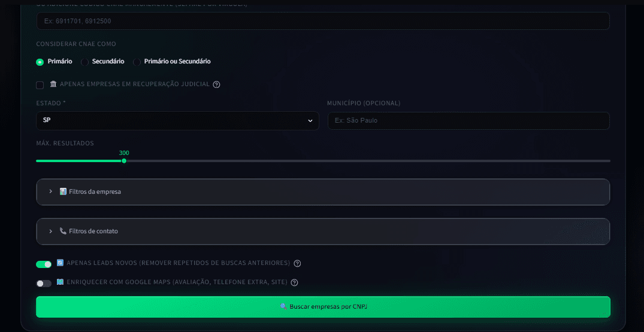The height and width of the screenshot is (332, 644).
Task: Click the refresh icon before Apenas Leads Novos
Action: (60, 263)
